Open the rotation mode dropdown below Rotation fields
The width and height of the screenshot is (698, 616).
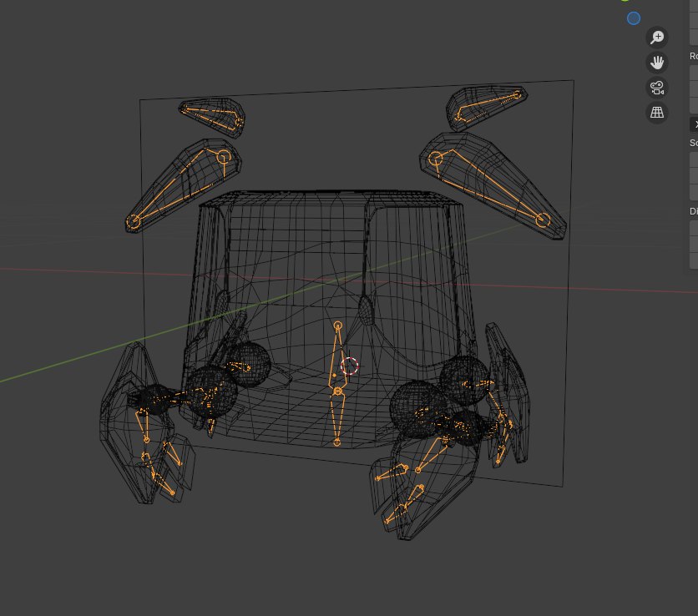(694, 124)
